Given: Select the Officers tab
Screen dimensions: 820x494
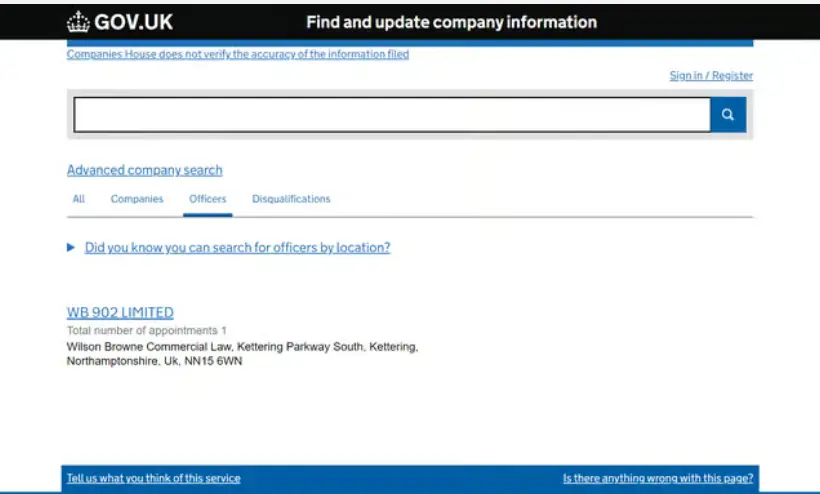Looking at the screenshot, I should pos(208,199).
